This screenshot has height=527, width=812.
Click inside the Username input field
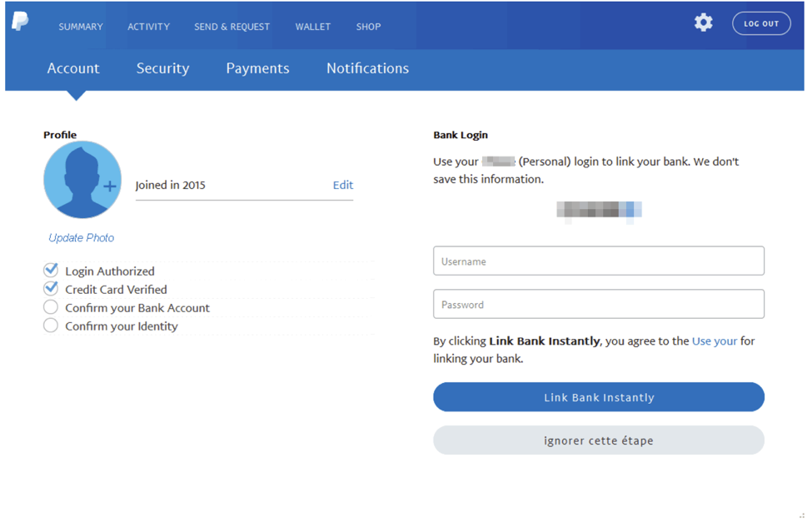(598, 261)
